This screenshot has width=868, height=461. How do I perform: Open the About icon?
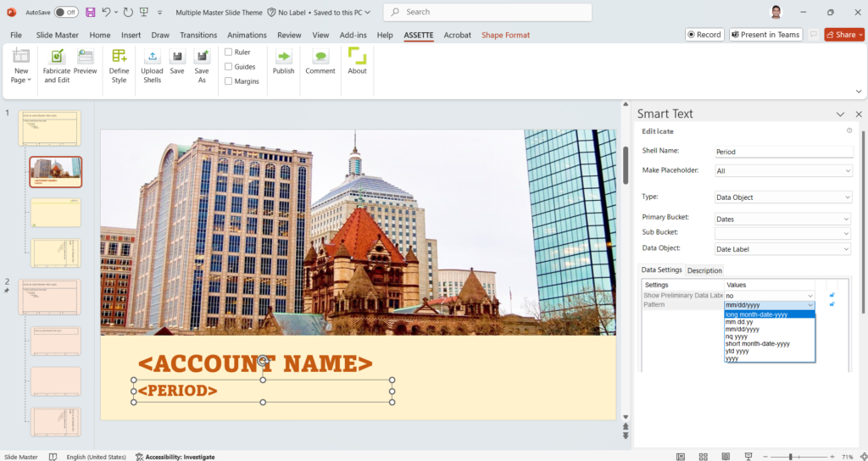click(x=357, y=56)
